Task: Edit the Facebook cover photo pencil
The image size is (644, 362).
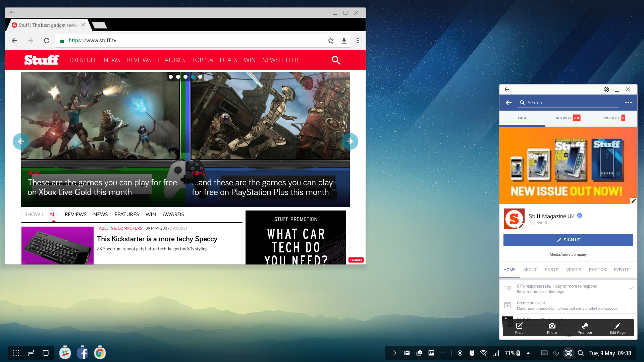Action: tap(633, 201)
